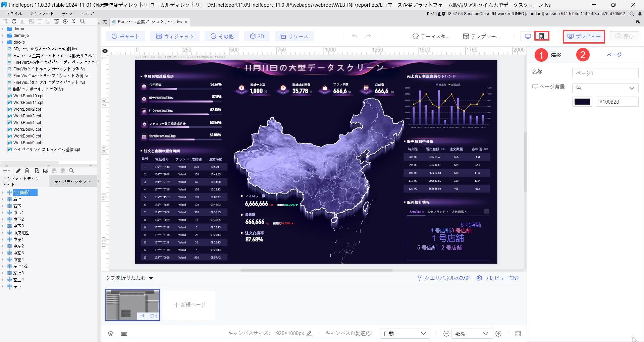Click the refresh icon in the file toolbar
644x342 pixels.
pos(14,21)
